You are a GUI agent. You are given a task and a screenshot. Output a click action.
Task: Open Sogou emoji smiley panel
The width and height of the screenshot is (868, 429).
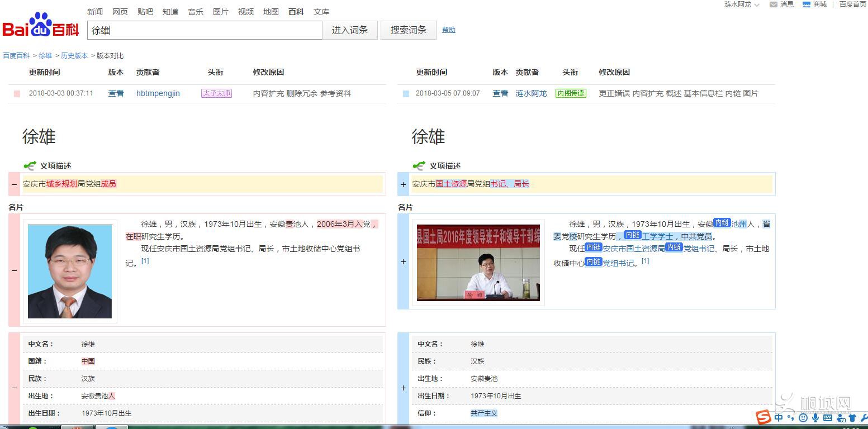803,417
